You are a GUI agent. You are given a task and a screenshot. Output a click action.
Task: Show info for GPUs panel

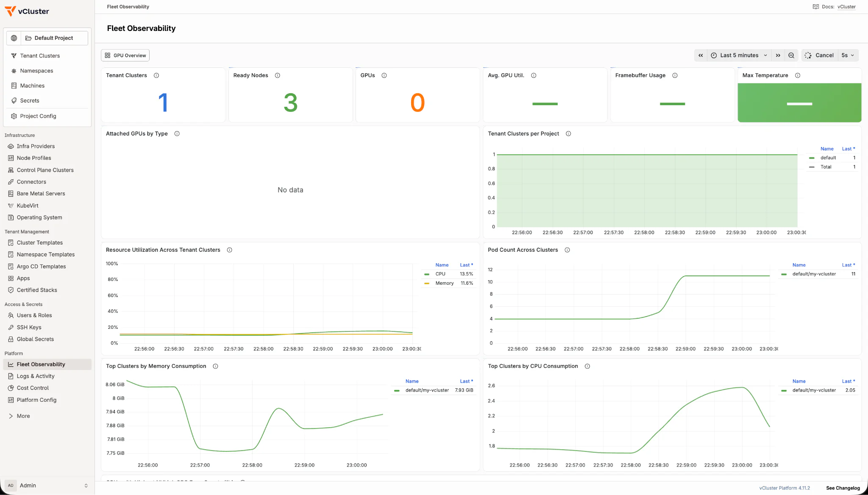point(384,75)
